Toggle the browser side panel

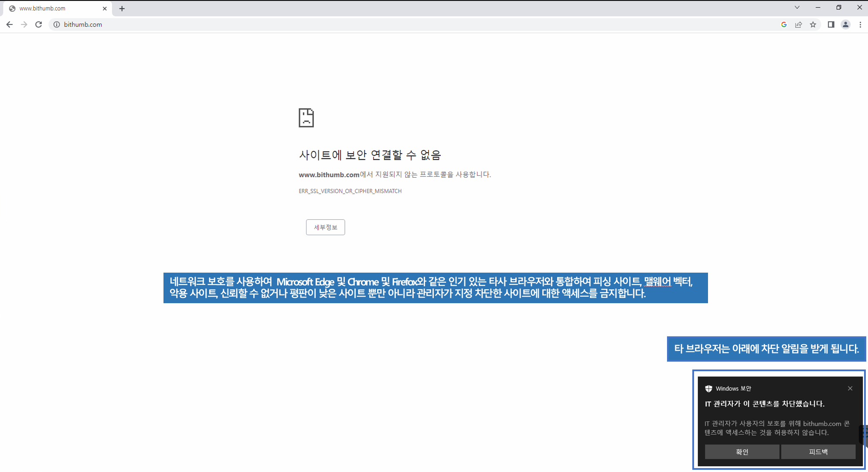click(831, 24)
